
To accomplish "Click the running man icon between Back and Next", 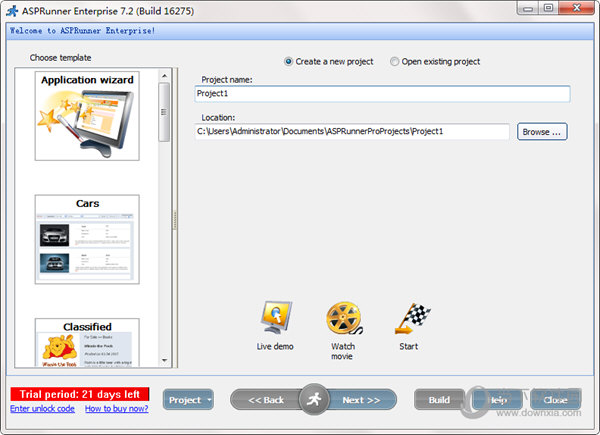I will [x=314, y=399].
